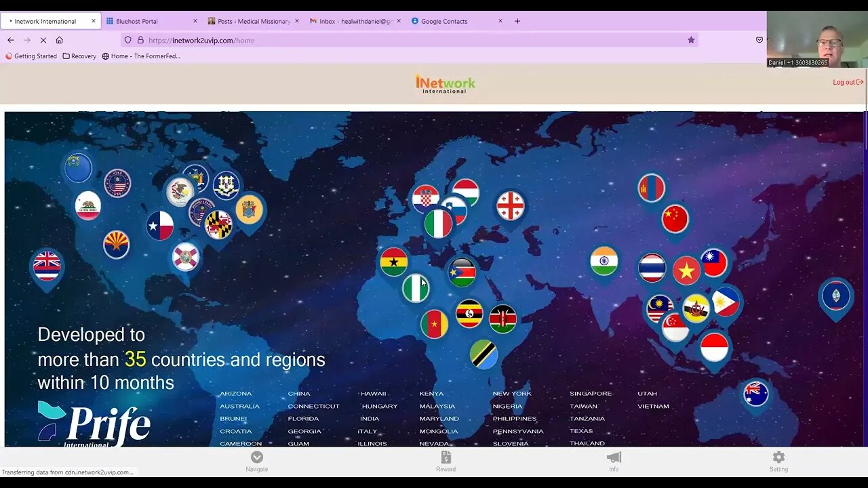Close the Bluehost Portal tab
Viewport: 868px width, 488px height.
point(195,21)
